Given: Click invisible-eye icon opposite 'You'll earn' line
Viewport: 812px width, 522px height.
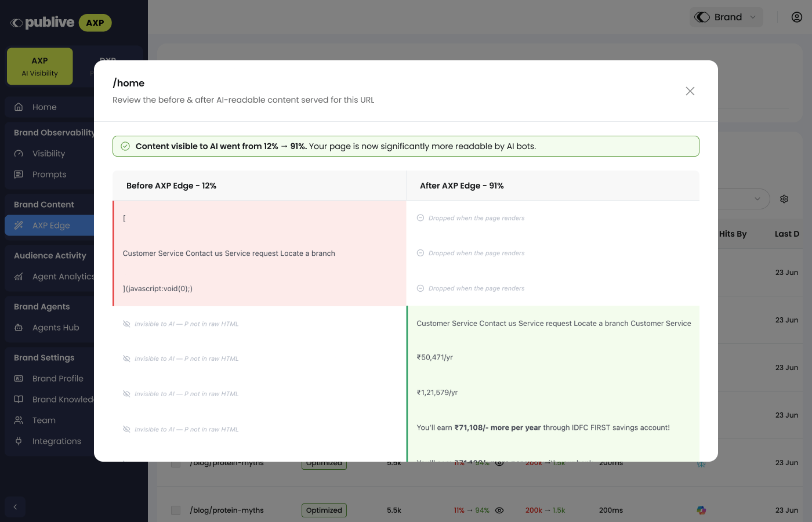Looking at the screenshot, I should [x=126, y=429].
